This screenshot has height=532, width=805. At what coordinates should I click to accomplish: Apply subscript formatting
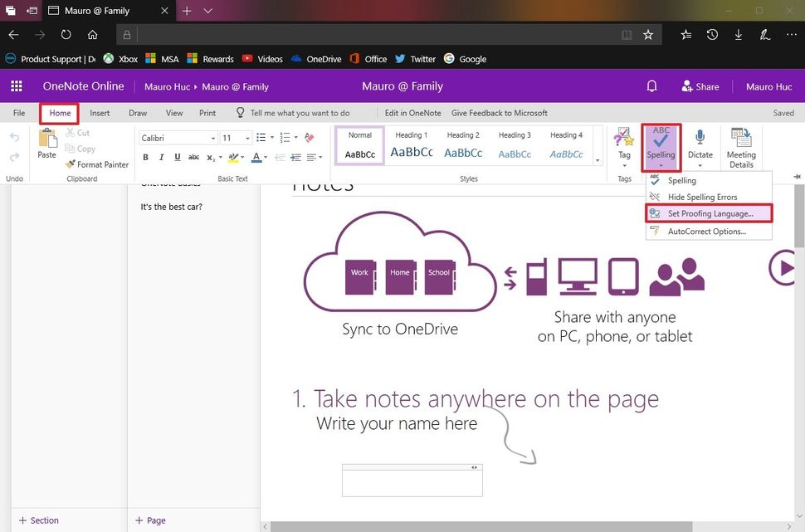209,157
